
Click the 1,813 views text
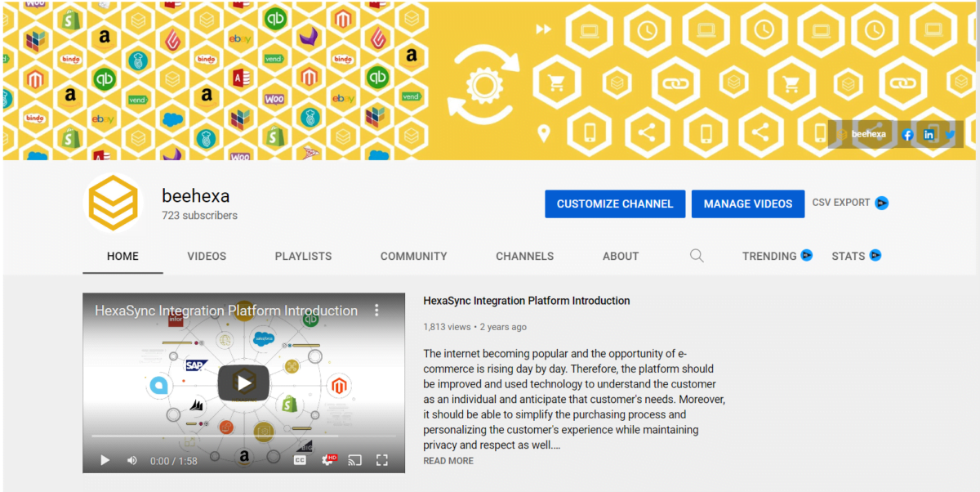coord(447,327)
